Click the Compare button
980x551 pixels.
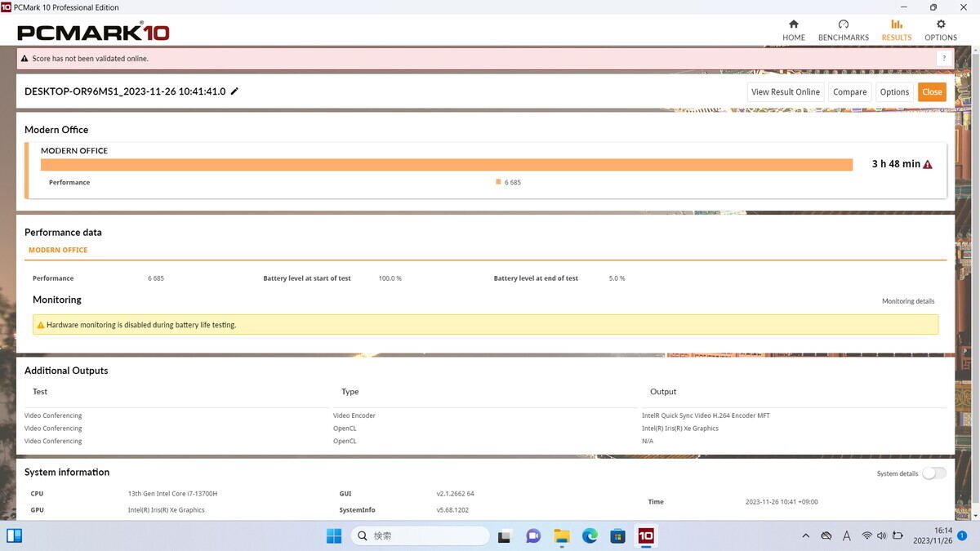850,92
